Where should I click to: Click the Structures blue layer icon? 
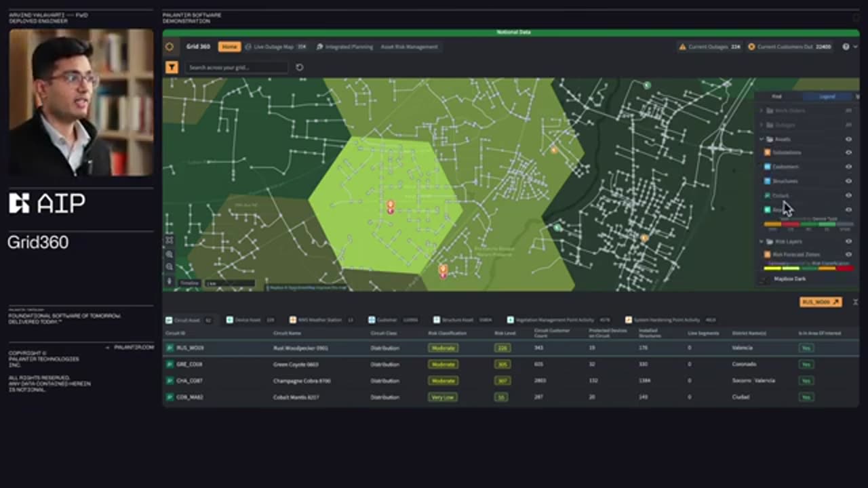tap(768, 181)
